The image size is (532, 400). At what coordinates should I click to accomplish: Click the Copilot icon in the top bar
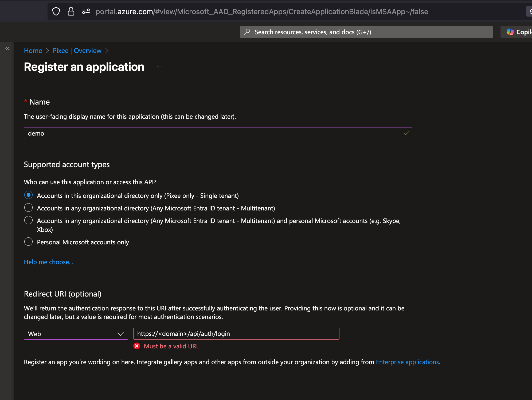coord(510,32)
